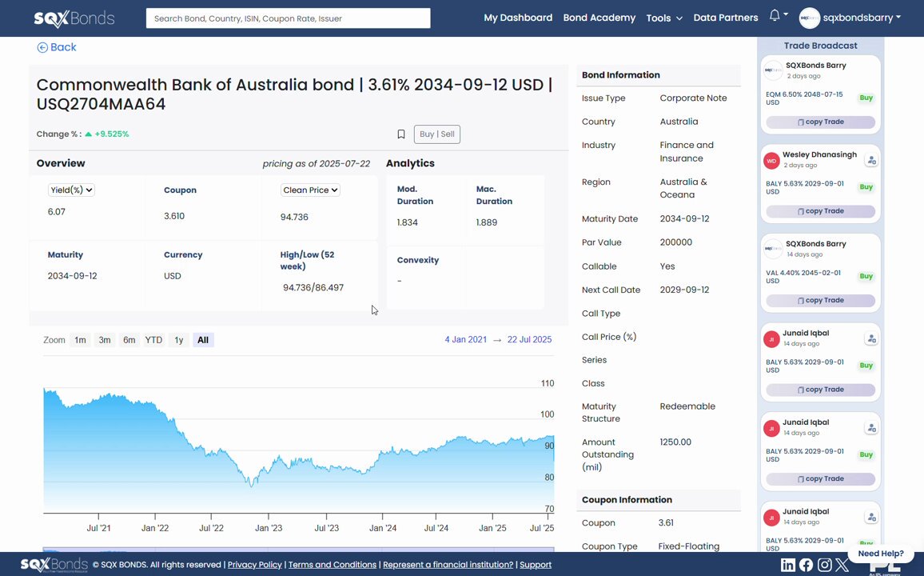924x576 pixels.
Task: Click SQXBonds Barry avatar on EQM trade card
Action: [773, 70]
